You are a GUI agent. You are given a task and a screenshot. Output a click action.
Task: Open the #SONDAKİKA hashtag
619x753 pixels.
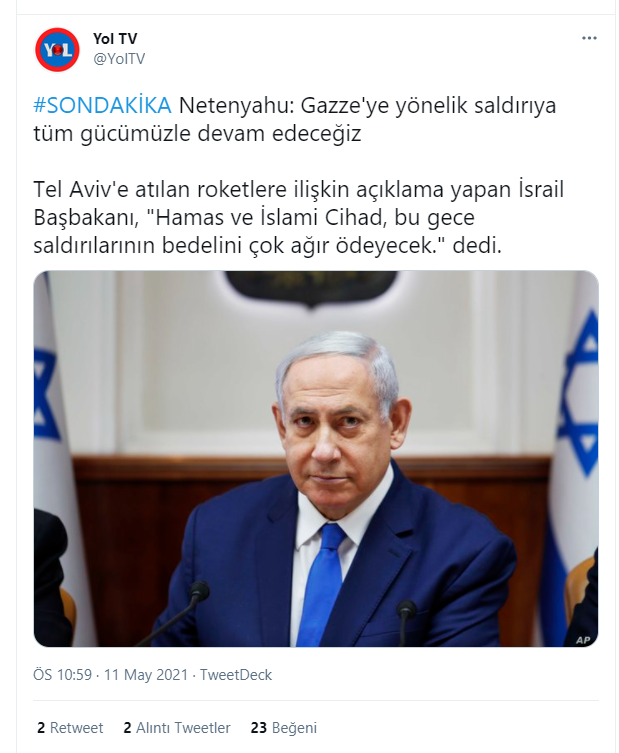tap(102, 105)
